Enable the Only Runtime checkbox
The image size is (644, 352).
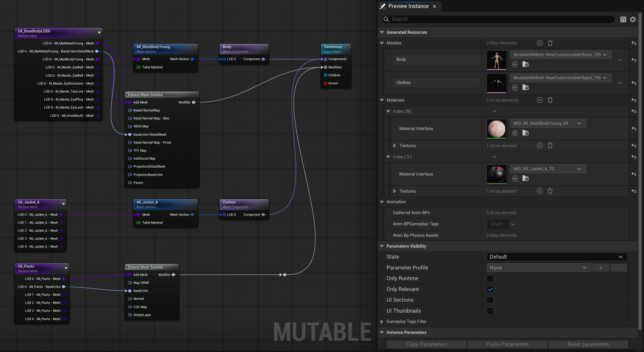tap(490, 278)
